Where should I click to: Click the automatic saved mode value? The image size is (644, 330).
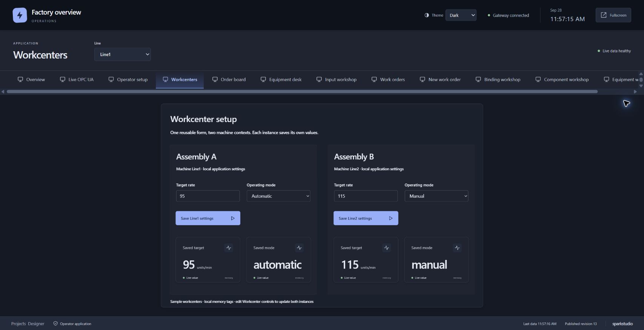tap(277, 264)
